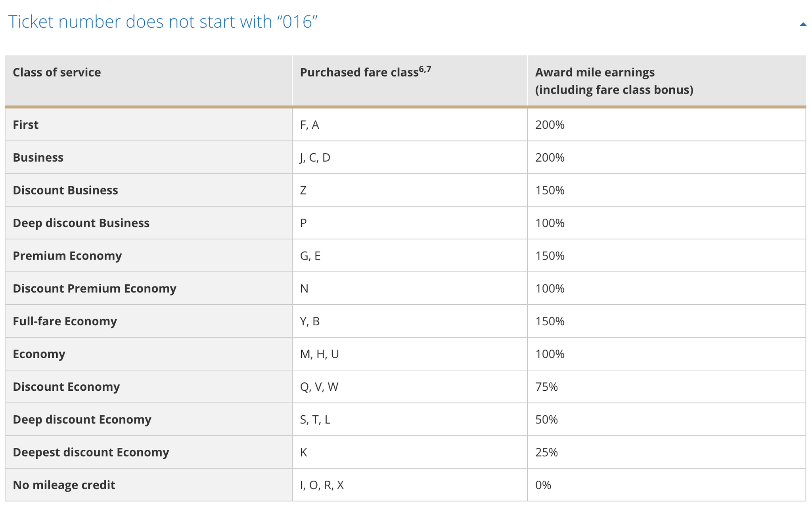Click the 'No mileage credit' row label
This screenshot has width=812, height=508.
(x=64, y=485)
